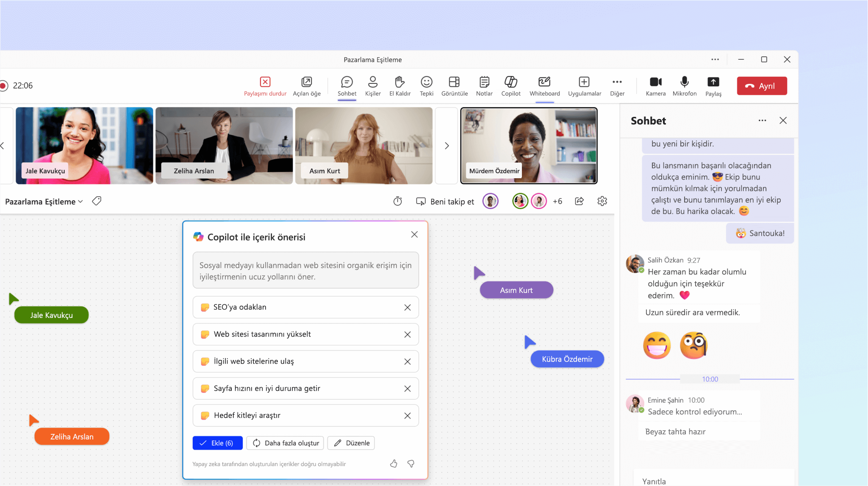This screenshot has width=868, height=486.
Task: Click Açılan öğe toolbar item
Action: pyautogui.click(x=307, y=86)
